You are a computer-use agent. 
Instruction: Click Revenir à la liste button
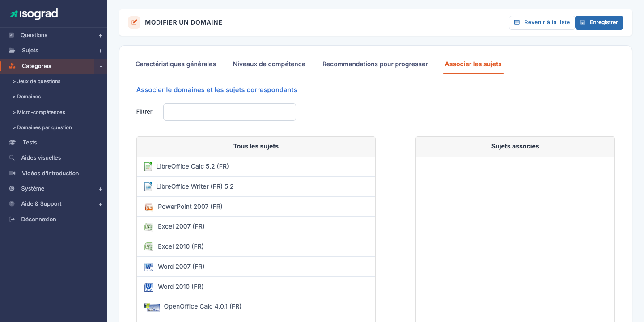pyautogui.click(x=542, y=22)
